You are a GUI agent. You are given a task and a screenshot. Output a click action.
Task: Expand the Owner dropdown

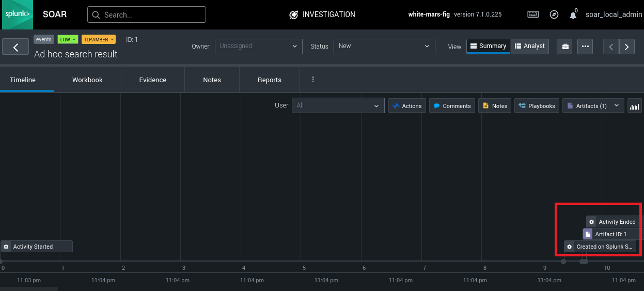coord(258,46)
